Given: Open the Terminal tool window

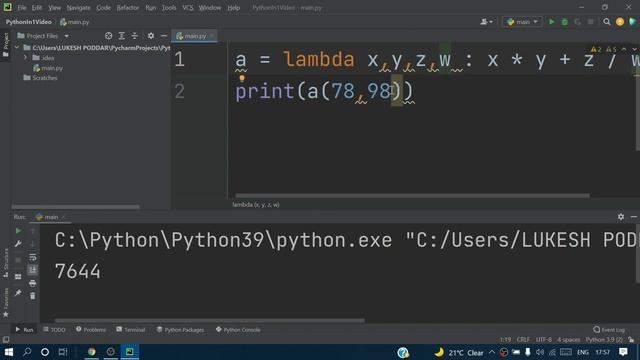Looking at the screenshot, I should point(131,329).
